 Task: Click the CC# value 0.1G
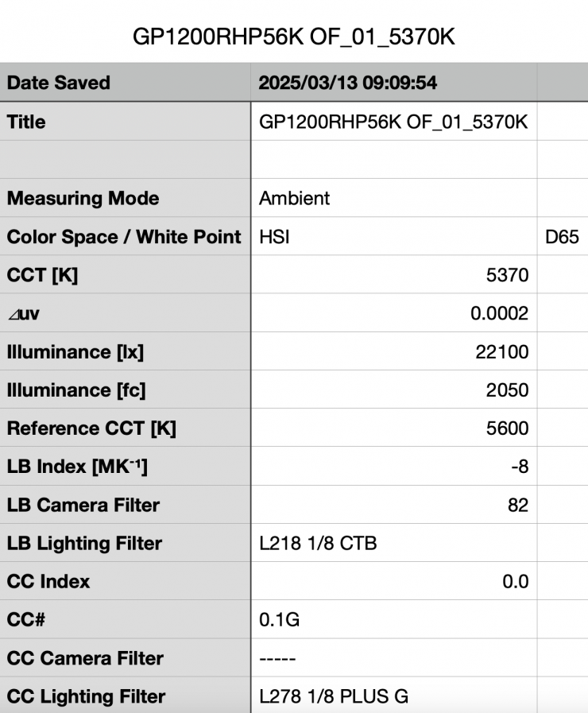tap(279, 620)
